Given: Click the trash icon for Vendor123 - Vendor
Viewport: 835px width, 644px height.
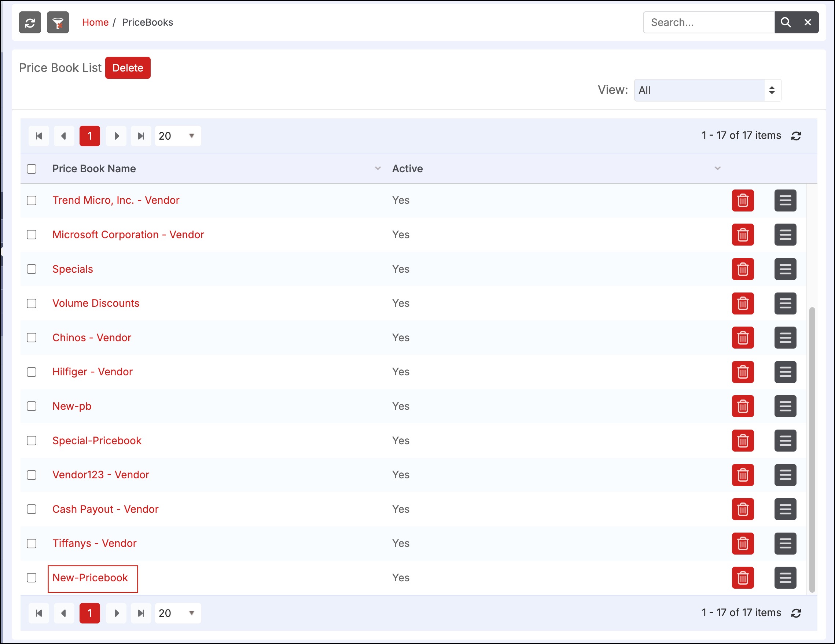Looking at the screenshot, I should (x=743, y=475).
